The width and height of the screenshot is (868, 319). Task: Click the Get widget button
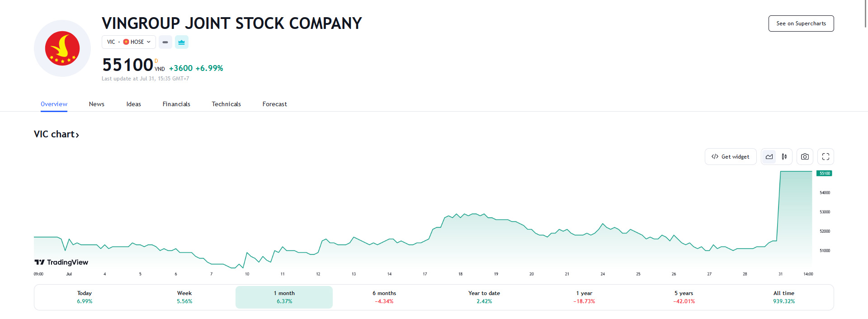[730, 157]
